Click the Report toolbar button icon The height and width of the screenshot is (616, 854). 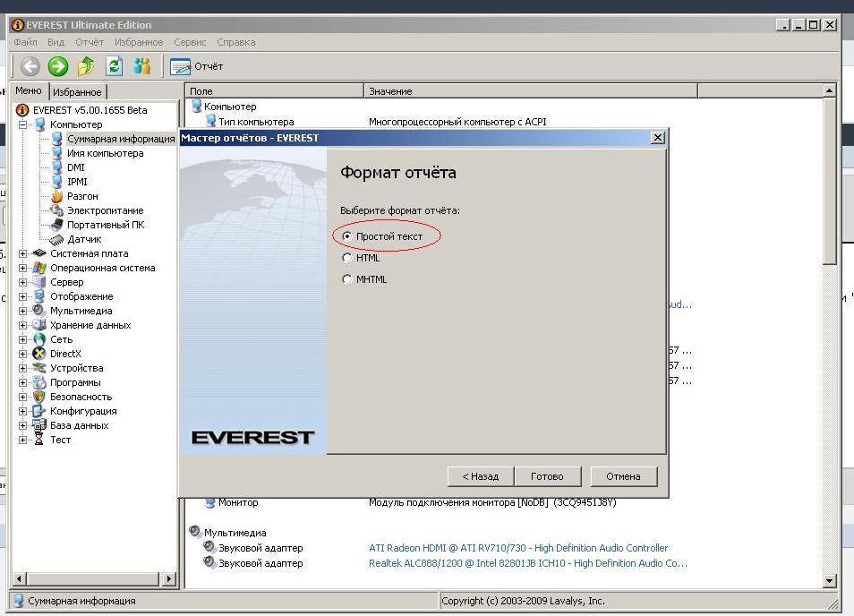[181, 66]
